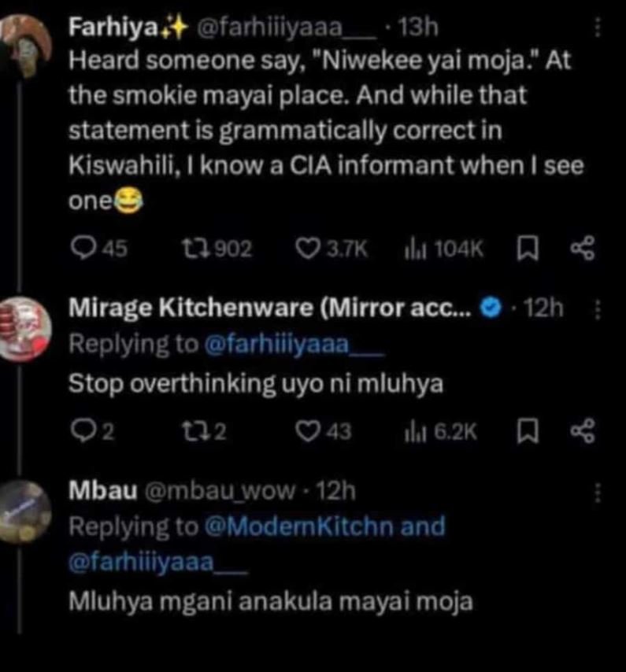
Task: Click the like icon showing 43 likes
Action: (309, 430)
